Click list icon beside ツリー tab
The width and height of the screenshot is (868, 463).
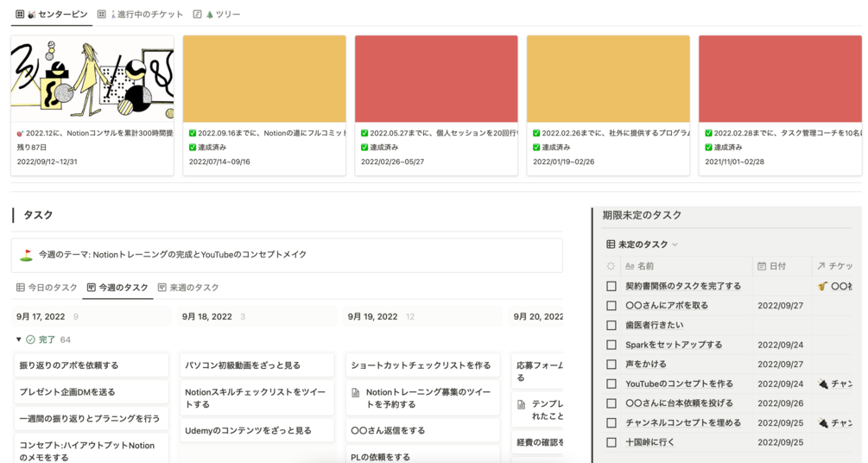click(197, 15)
